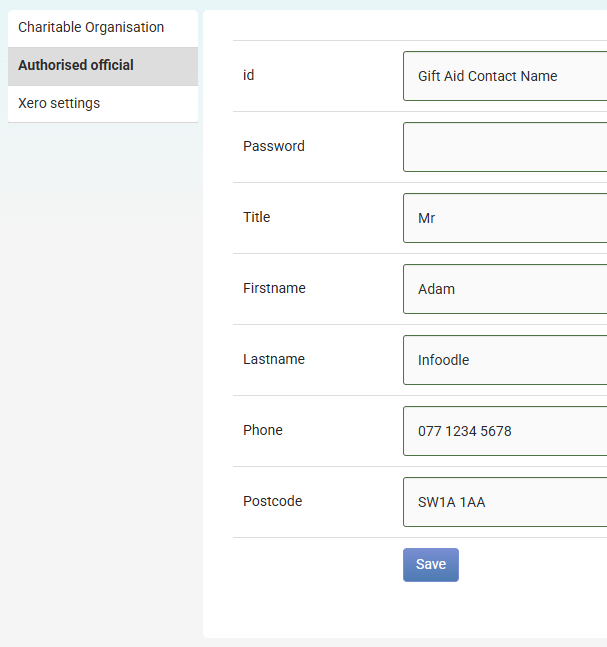The width and height of the screenshot is (607, 647).
Task: Select the Authorised official tab
Action: 103,66
